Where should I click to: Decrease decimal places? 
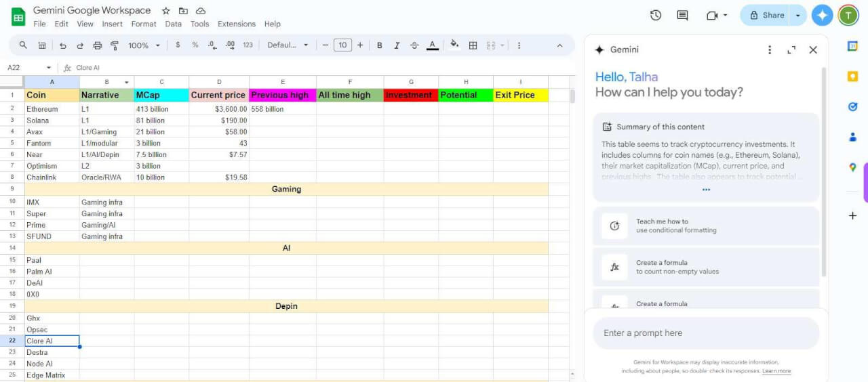point(212,45)
